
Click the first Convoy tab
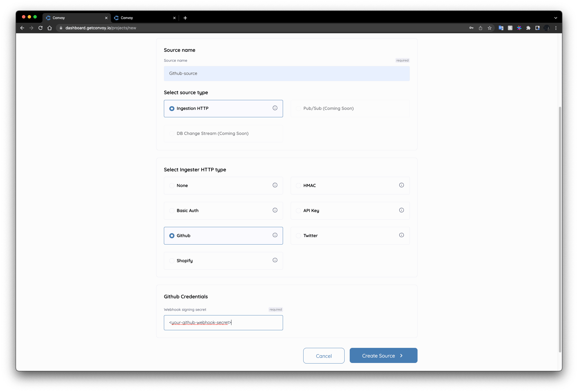pyautogui.click(x=77, y=18)
